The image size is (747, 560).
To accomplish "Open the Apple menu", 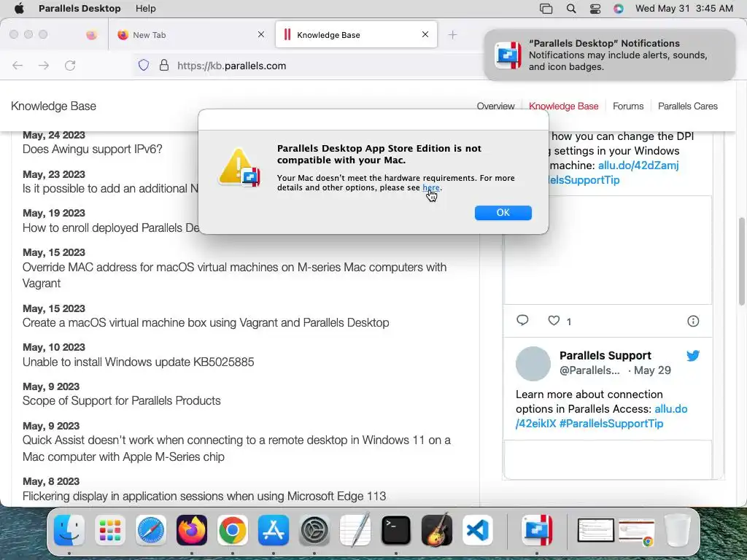I will click(19, 9).
